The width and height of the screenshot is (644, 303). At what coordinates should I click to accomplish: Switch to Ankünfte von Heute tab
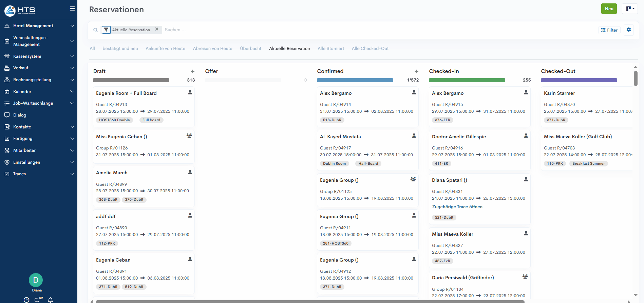(165, 49)
